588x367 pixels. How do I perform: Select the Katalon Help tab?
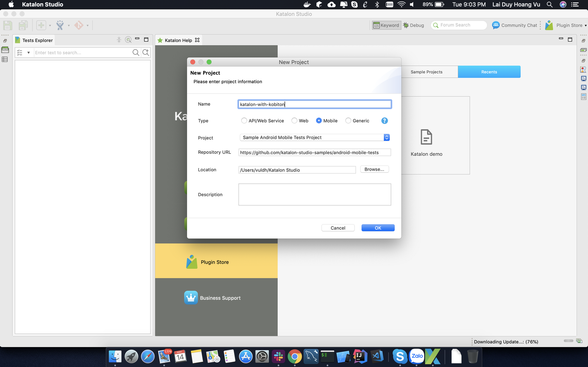[x=178, y=40]
